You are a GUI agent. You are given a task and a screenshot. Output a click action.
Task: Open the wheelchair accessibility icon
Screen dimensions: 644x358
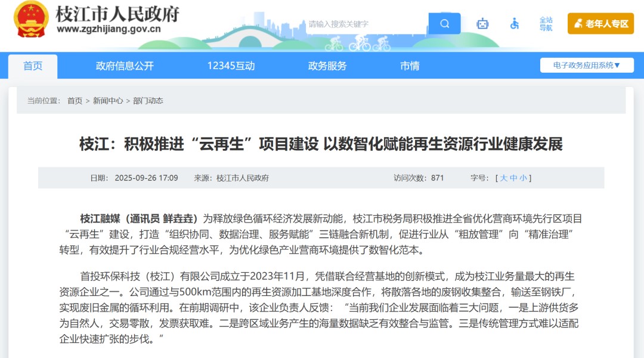click(x=514, y=24)
